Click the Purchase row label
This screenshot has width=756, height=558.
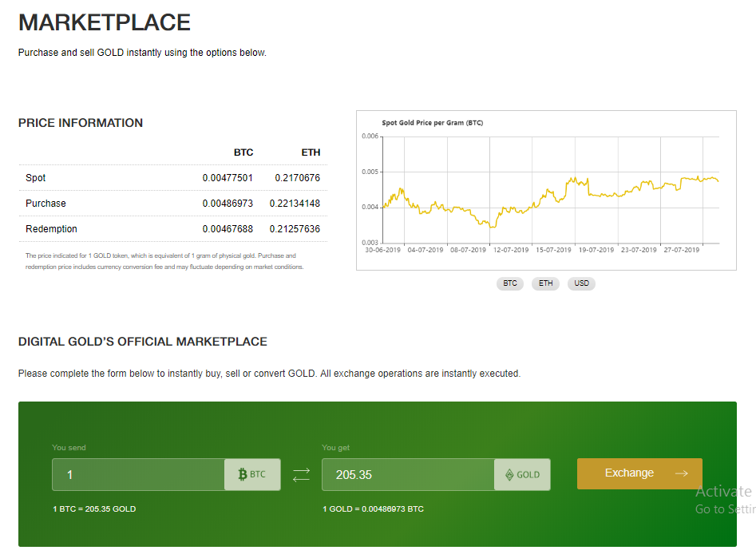click(x=46, y=204)
